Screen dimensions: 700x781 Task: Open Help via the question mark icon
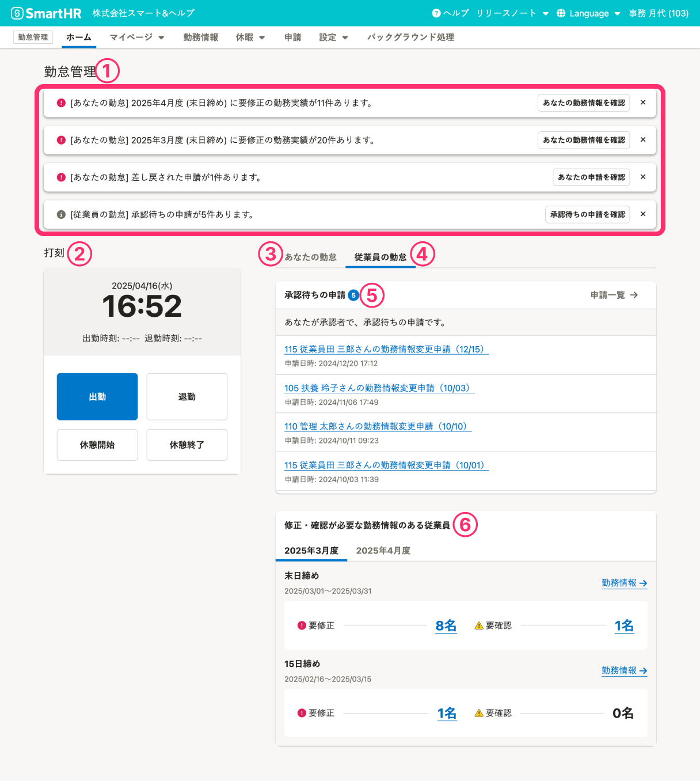tap(436, 13)
